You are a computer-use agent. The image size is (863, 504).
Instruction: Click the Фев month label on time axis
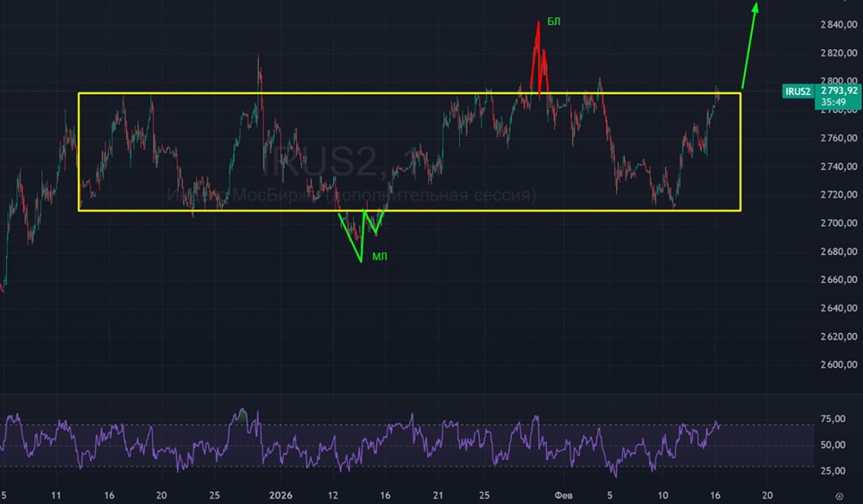563,495
